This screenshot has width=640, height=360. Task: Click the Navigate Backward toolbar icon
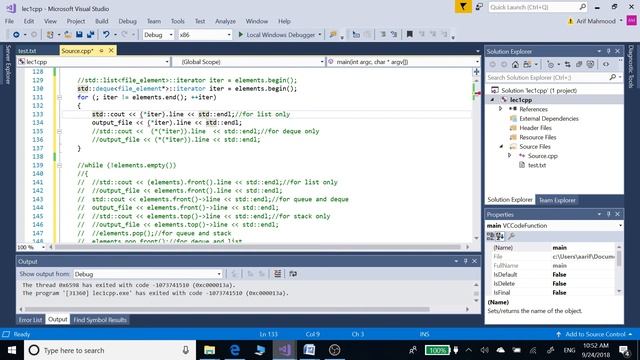(x=16, y=35)
